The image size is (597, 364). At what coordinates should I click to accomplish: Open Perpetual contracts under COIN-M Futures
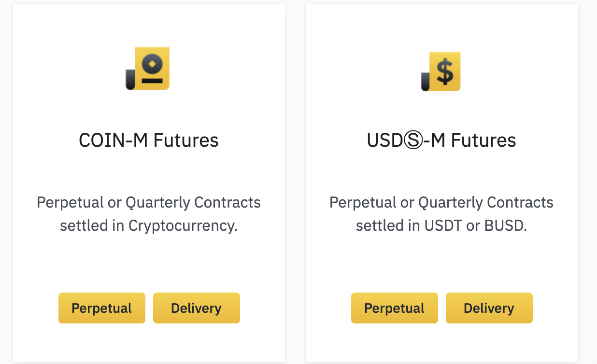(101, 308)
